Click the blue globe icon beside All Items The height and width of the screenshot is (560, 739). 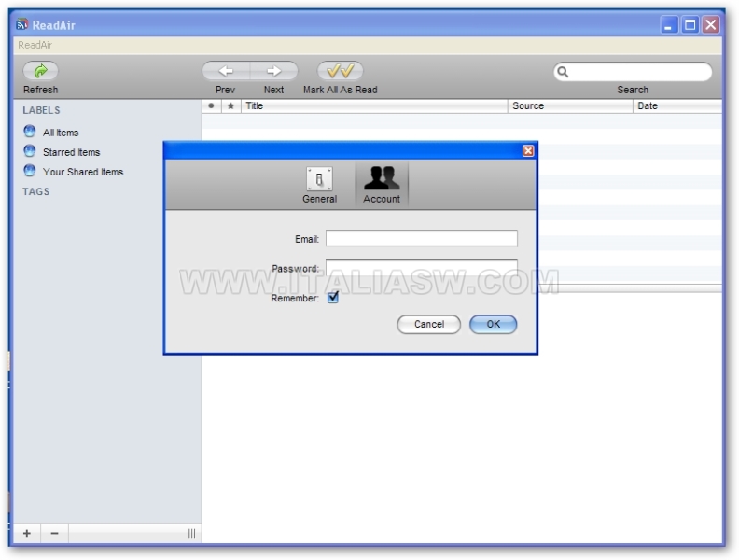point(30,131)
